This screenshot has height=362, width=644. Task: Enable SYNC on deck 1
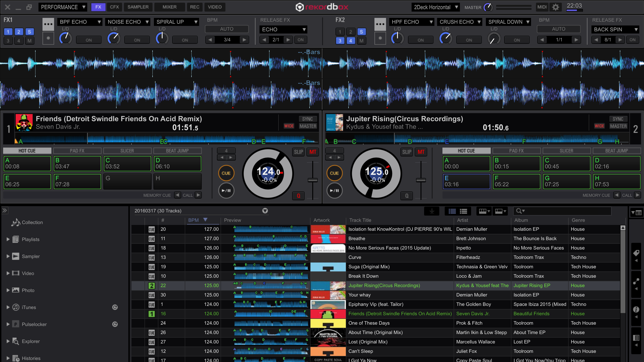click(307, 119)
